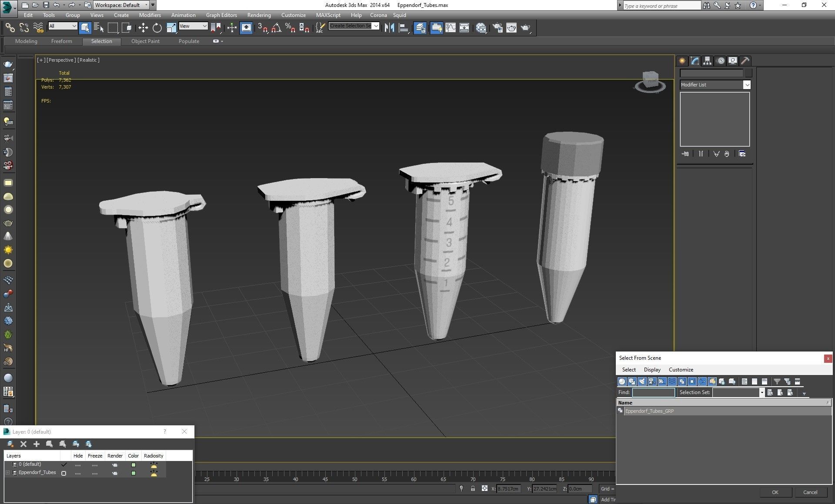Open the Modifier List dropdown
The height and width of the screenshot is (504, 835).
(x=715, y=85)
